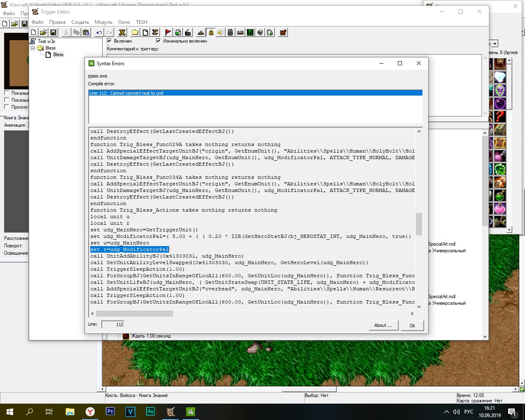Add new trigger comment icon
Viewport: 525px width, 420px height.
155,32
